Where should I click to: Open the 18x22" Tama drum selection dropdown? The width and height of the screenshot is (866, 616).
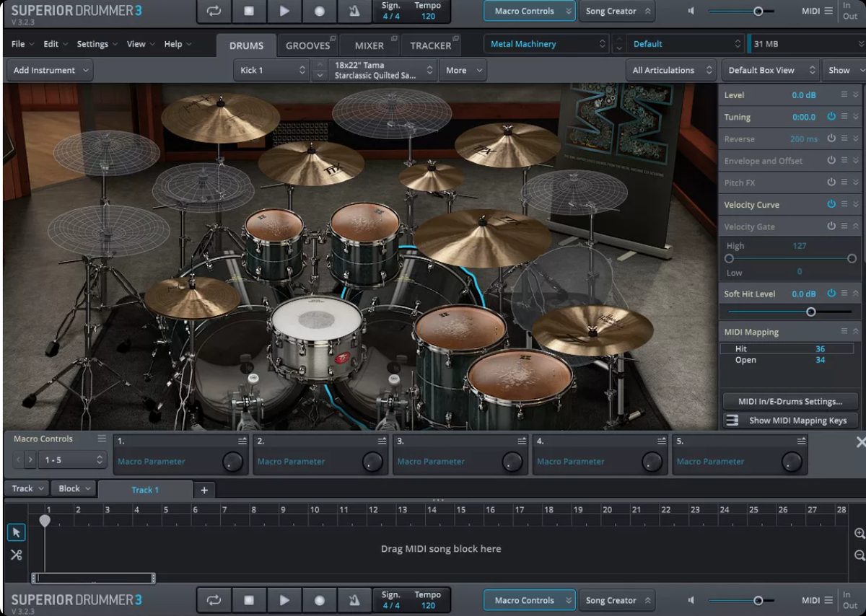tap(382, 70)
